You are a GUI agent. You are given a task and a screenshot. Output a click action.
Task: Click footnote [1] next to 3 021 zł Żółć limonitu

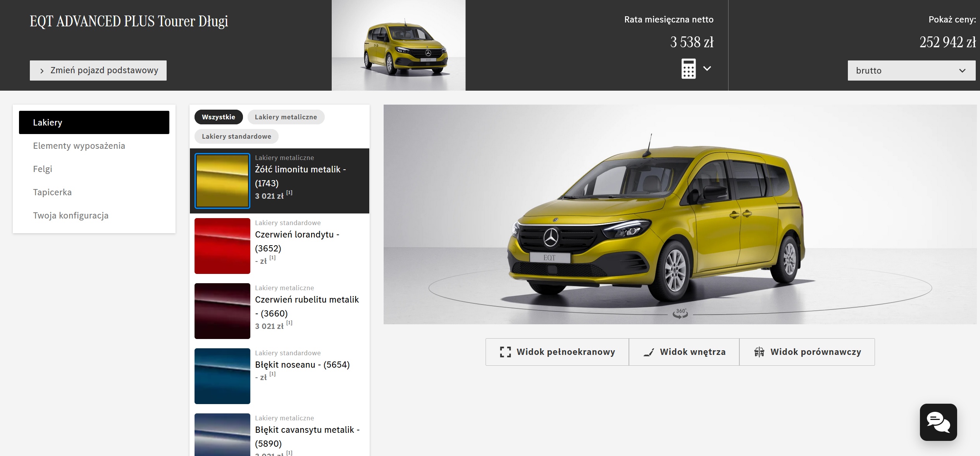(x=289, y=193)
